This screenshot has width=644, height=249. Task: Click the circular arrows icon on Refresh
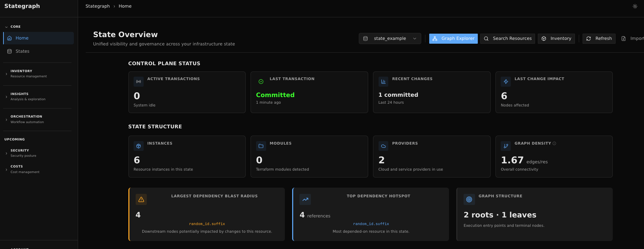[588, 38]
